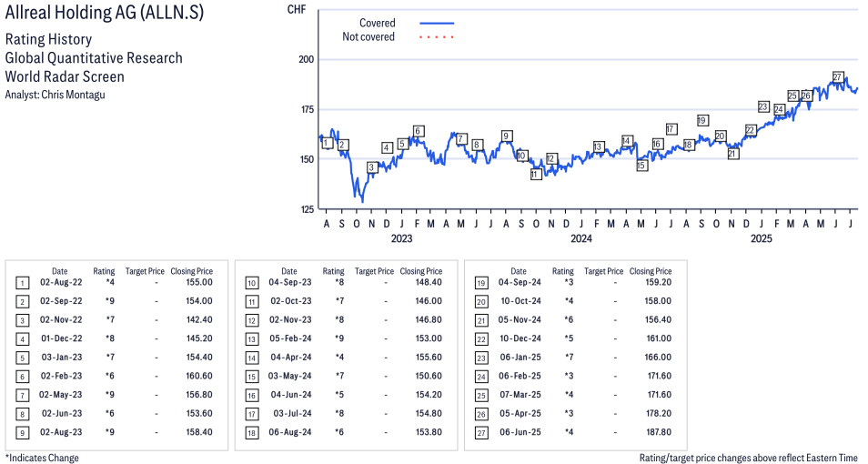Image resolution: width=868 pixels, height=464 pixels.
Task: Click the 125 y-axis label
Action: [306, 208]
